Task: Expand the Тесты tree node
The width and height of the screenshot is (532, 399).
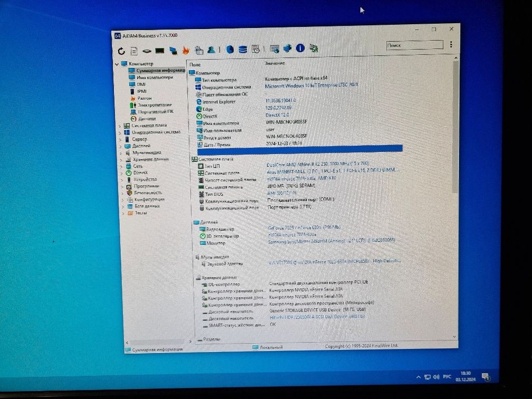Action: click(123, 213)
